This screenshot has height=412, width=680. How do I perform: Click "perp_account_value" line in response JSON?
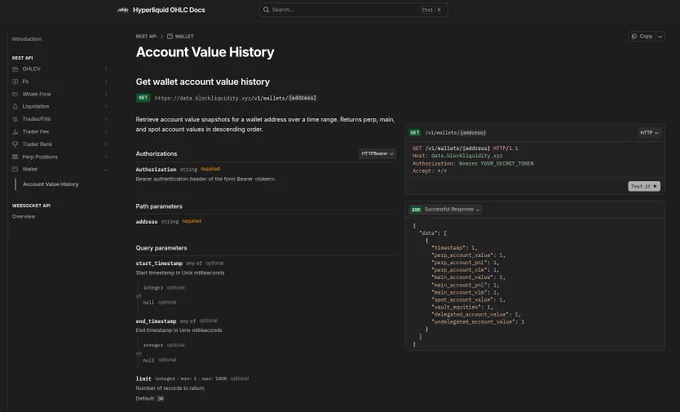point(468,255)
